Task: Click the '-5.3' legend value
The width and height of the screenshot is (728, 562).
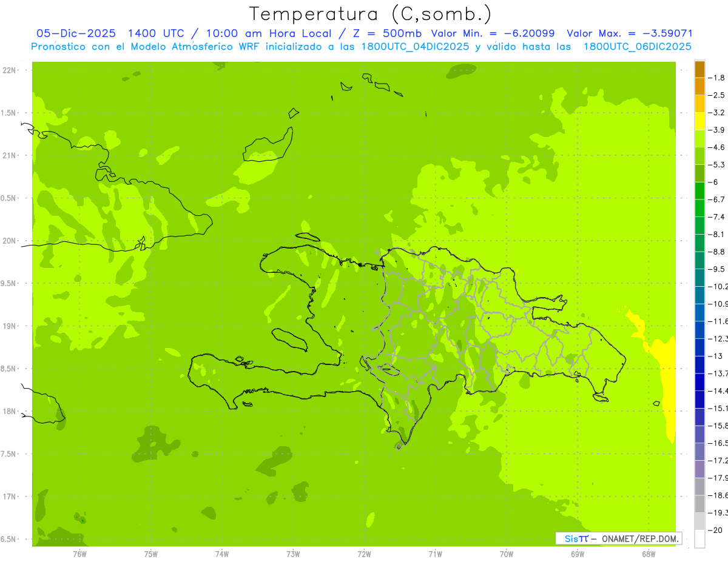Action: (717, 165)
